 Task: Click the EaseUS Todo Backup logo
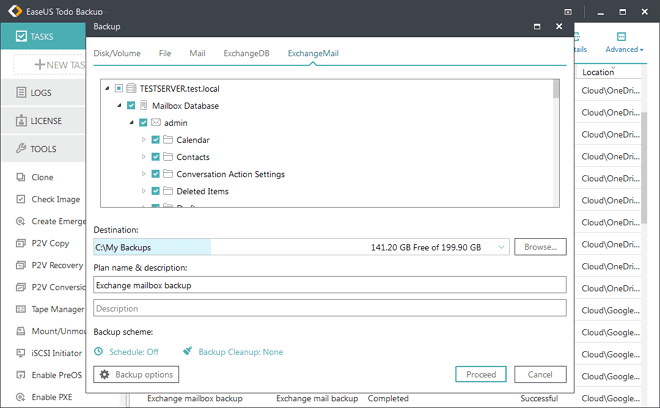[15, 11]
